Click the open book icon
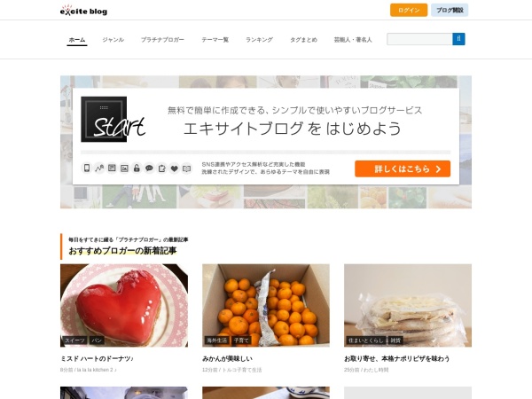532x399 pixels. click(186, 168)
